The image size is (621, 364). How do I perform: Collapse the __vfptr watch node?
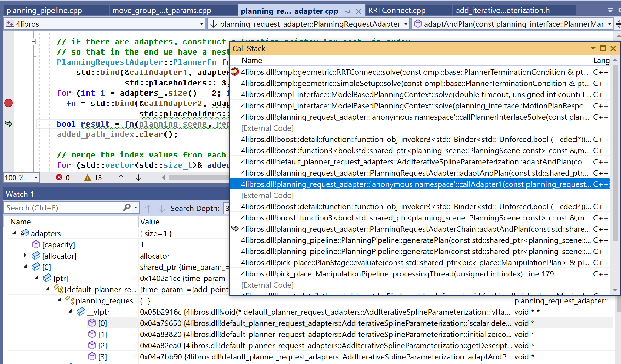tap(70, 311)
